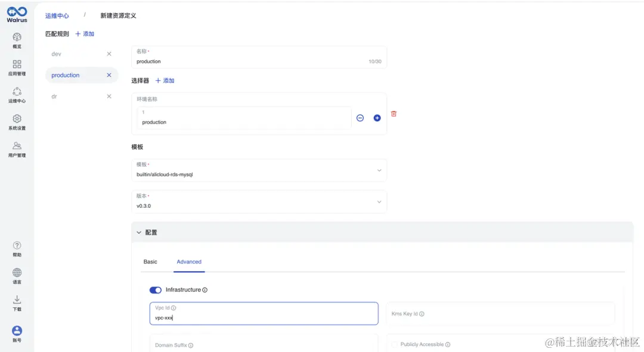Check the Publicly Accessible checkbox

point(394,345)
